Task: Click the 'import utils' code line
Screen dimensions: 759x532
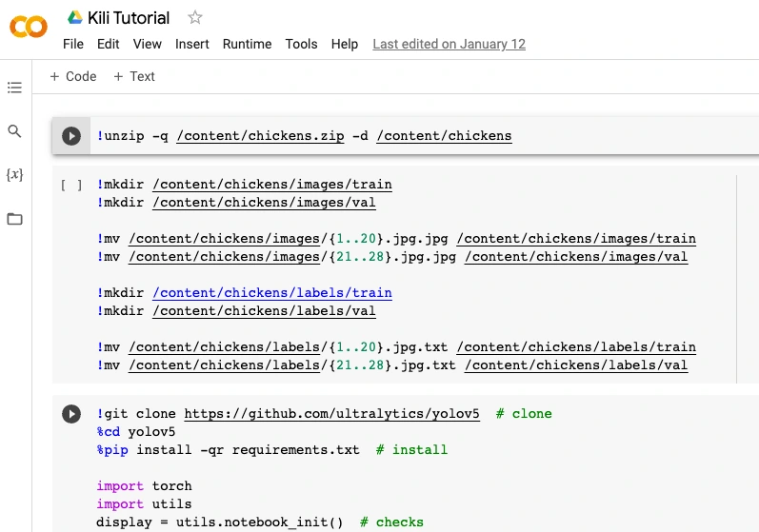Action: click(144, 504)
